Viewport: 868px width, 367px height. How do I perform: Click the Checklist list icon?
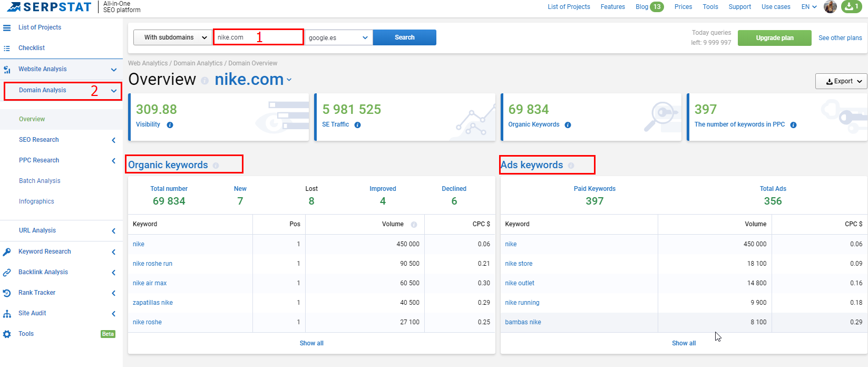(7, 48)
